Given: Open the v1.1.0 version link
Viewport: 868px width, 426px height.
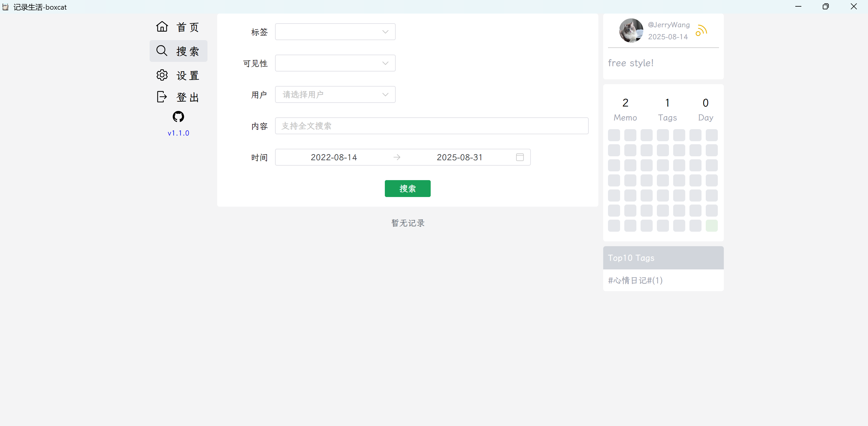Looking at the screenshot, I should click(x=179, y=133).
